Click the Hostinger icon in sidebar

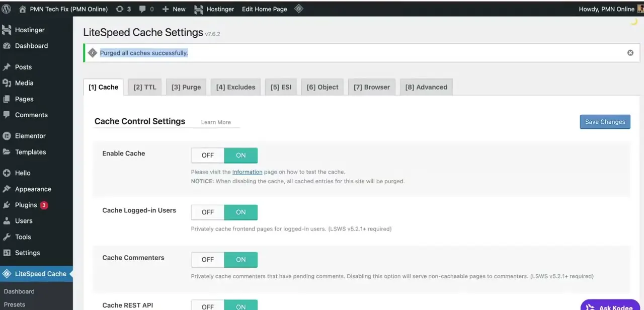click(x=7, y=30)
